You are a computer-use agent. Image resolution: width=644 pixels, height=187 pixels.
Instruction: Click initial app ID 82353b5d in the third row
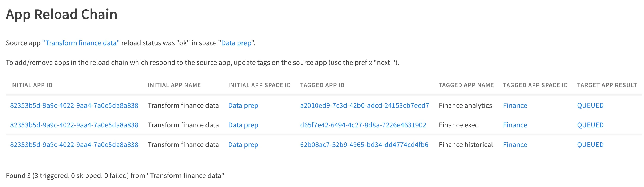coord(74,145)
